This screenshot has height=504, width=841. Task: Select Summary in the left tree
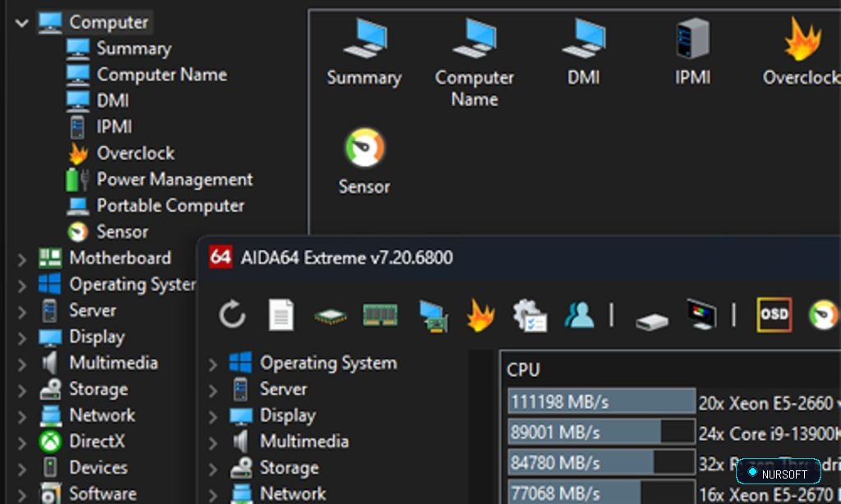(134, 48)
